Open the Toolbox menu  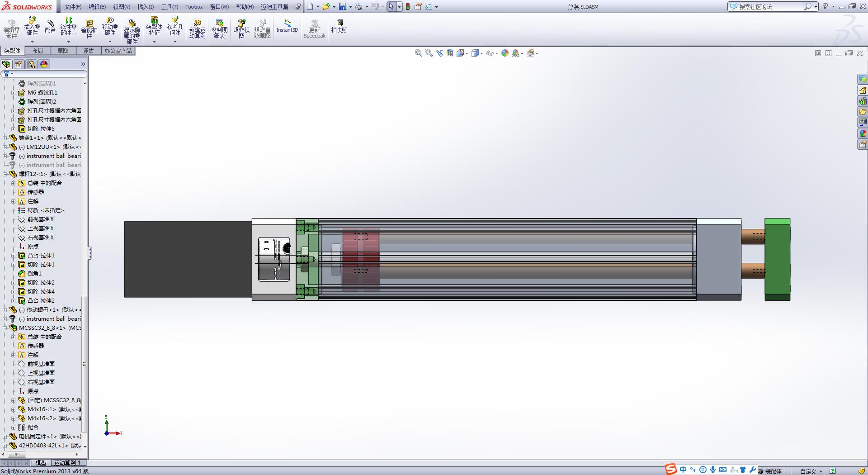pyautogui.click(x=194, y=7)
